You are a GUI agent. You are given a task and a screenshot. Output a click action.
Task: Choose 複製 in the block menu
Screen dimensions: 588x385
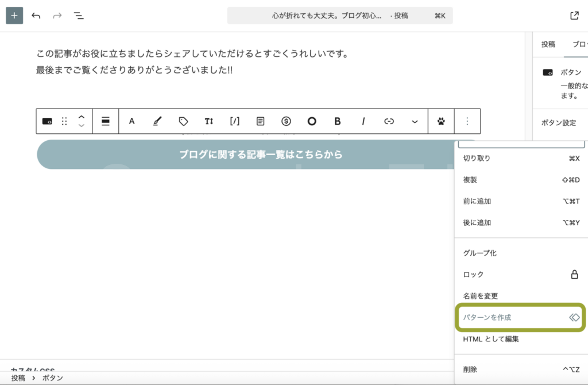(470, 180)
